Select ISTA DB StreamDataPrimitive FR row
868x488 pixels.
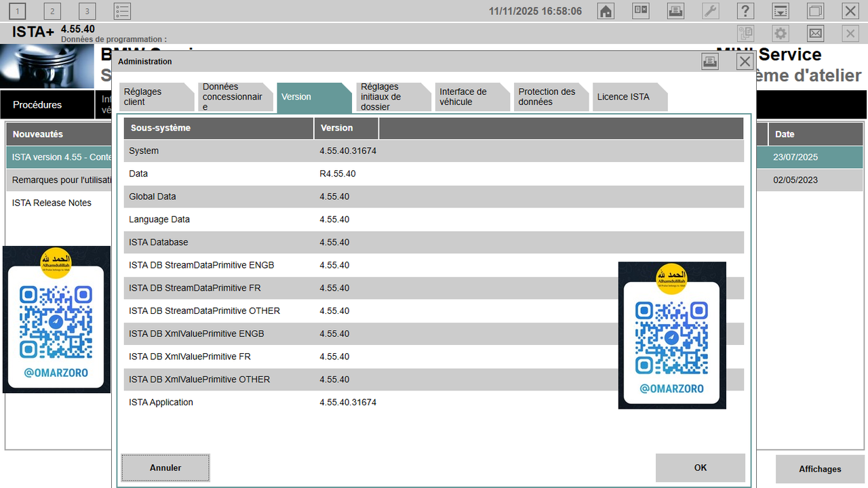coord(434,288)
